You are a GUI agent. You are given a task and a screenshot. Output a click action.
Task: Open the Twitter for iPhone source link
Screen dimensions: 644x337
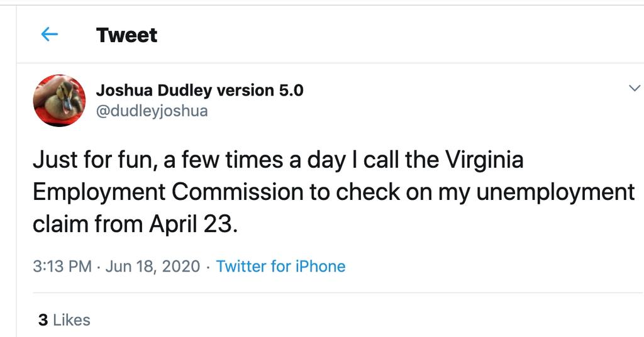280,266
